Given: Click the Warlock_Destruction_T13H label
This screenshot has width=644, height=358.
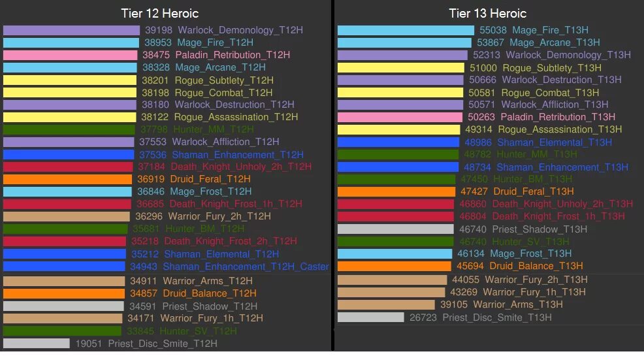Looking at the screenshot, I should coord(562,79).
